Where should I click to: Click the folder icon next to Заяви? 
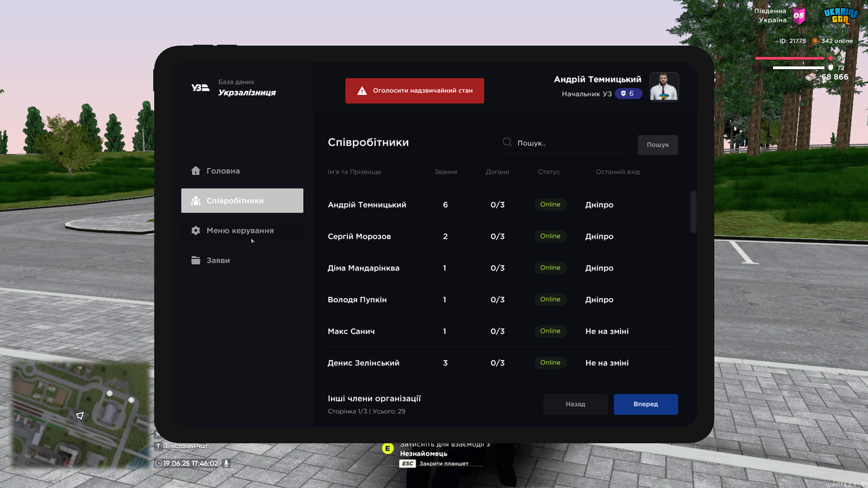coord(196,260)
